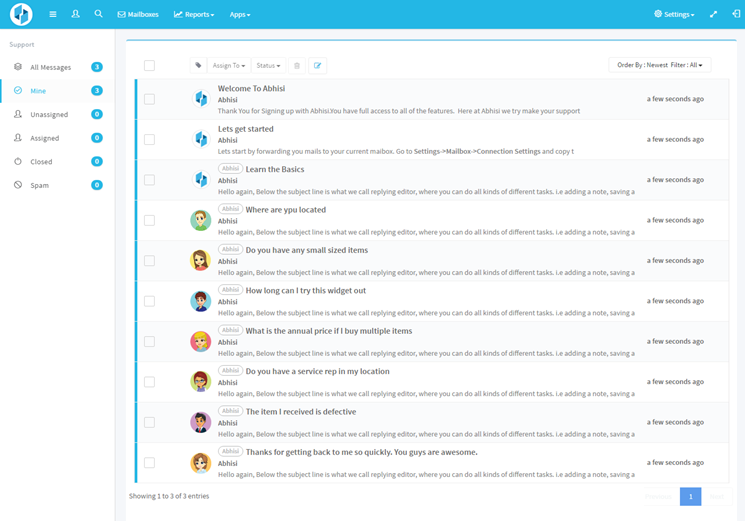
Task: Click the Unassigned person icon in sidebar
Action: pos(18,114)
